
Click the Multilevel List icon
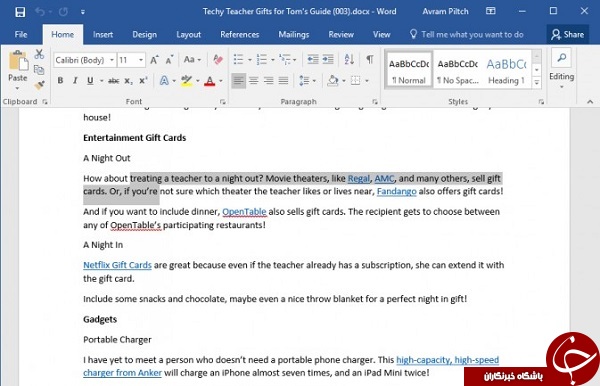[285, 60]
